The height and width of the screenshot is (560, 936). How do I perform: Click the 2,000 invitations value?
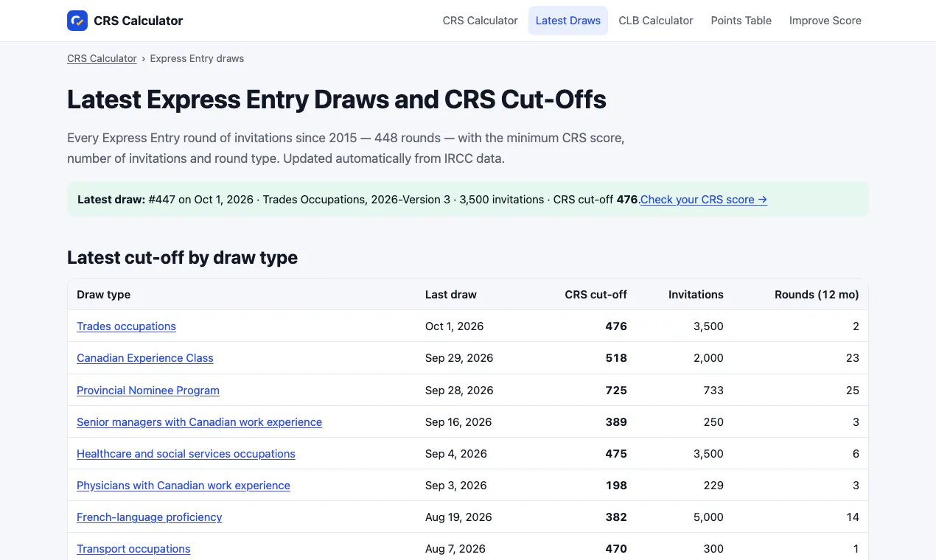708,358
